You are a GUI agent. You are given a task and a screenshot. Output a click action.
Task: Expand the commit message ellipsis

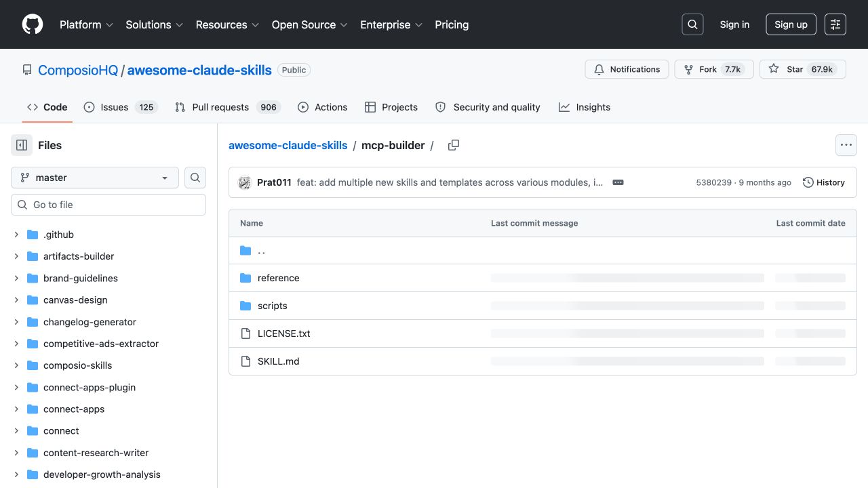(x=618, y=182)
